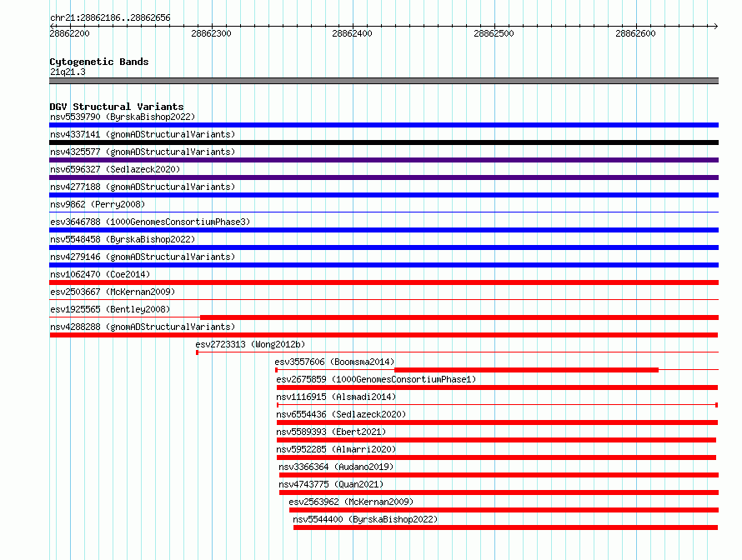Open esv2675859 (1000GenomesConsortiumPhase1) label
The width and height of the screenshot is (742, 560).
click(x=376, y=379)
